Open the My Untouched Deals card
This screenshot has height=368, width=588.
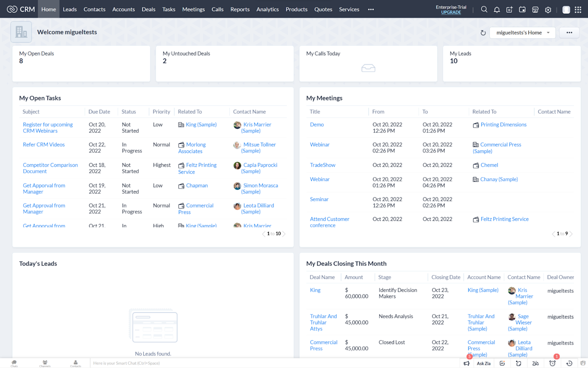click(225, 64)
